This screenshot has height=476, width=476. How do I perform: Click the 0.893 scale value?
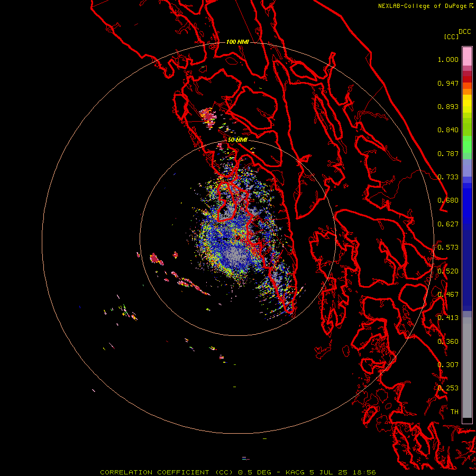(448, 106)
